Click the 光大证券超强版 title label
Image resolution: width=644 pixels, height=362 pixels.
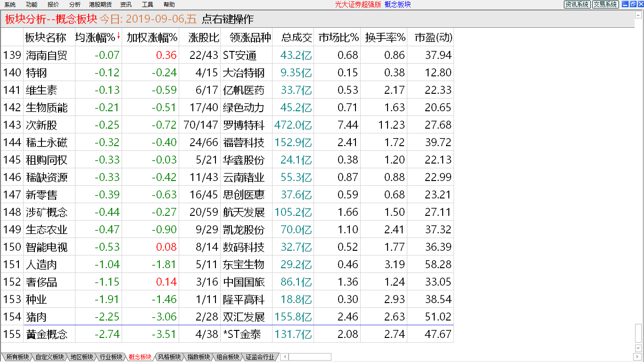click(358, 4)
